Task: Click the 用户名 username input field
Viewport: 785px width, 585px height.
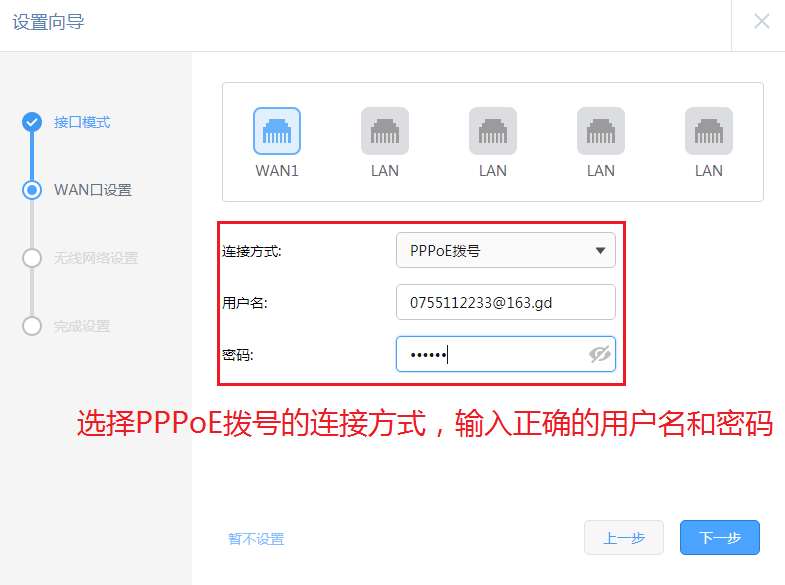Action: pos(506,302)
